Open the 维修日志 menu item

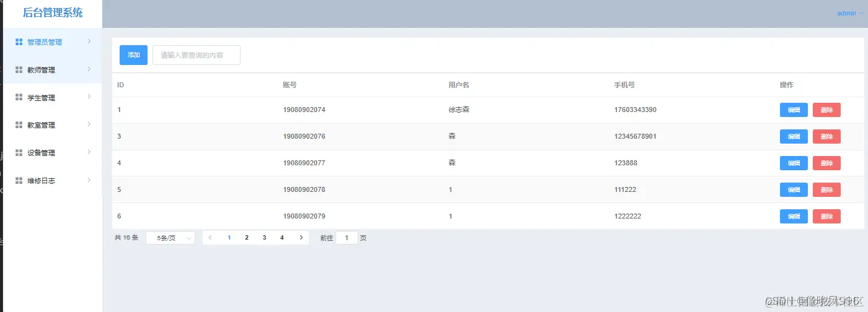[53, 180]
